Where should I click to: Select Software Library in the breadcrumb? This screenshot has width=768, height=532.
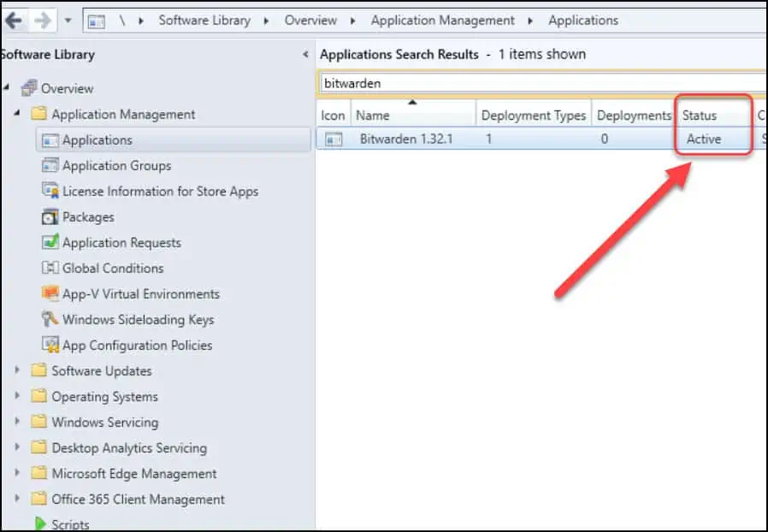click(x=204, y=21)
